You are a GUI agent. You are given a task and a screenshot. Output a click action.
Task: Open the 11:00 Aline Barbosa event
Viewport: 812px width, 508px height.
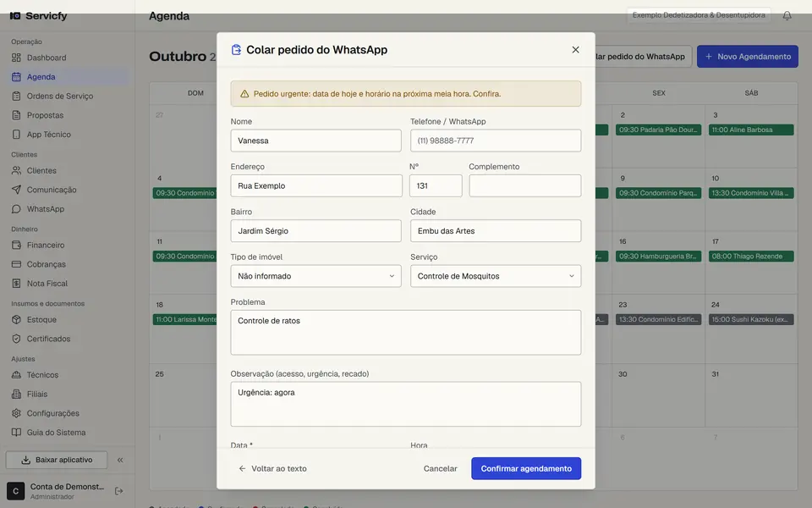751,130
